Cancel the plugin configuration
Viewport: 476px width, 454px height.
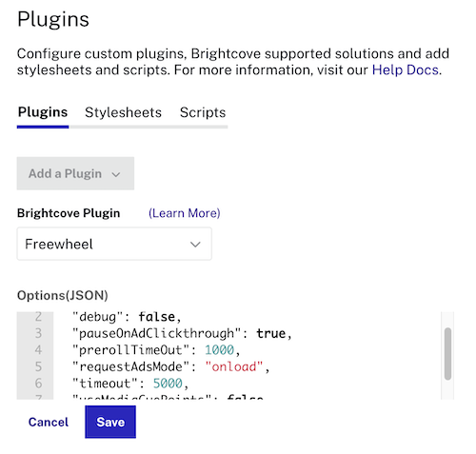[x=49, y=423]
